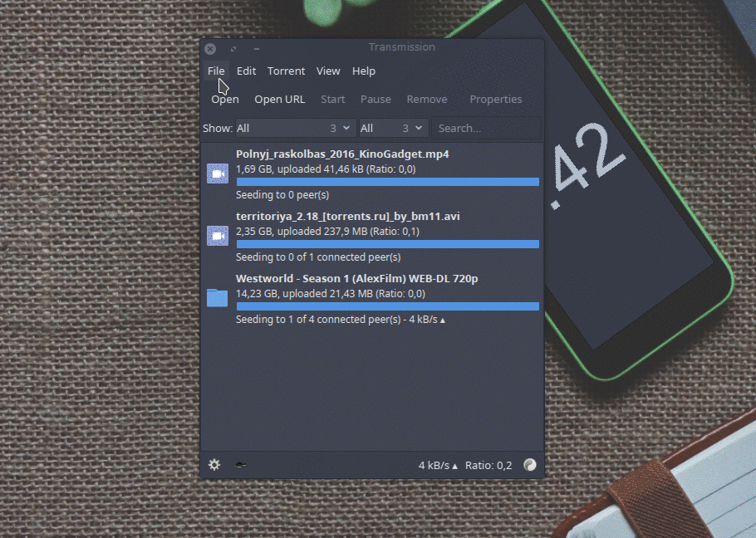The image size is (756, 538).
Task: Click the Remove torrent button
Action: (x=427, y=100)
